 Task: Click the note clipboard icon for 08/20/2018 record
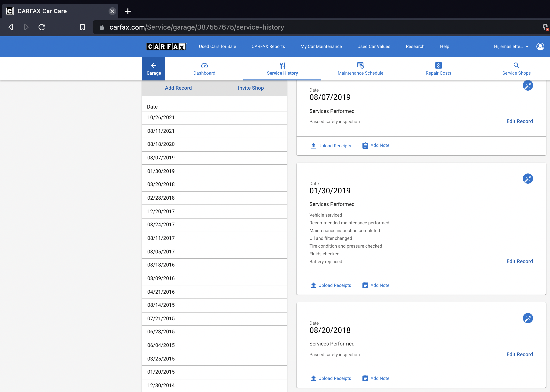pyautogui.click(x=365, y=378)
